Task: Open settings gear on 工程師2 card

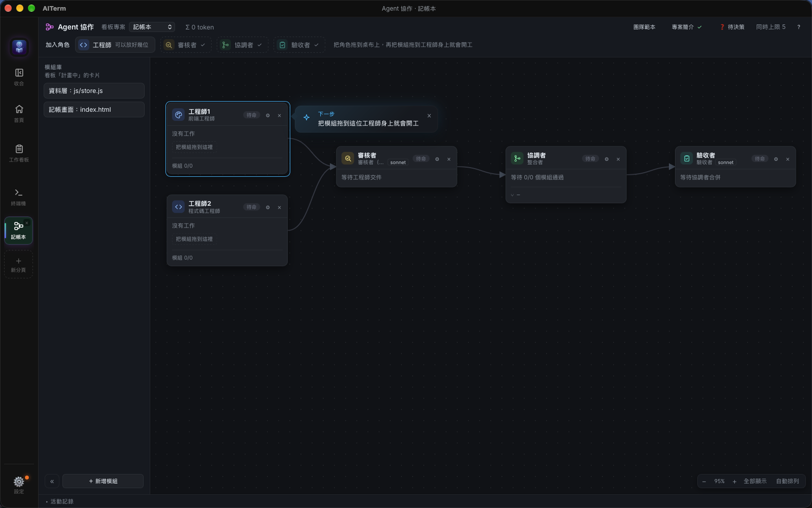Action: coord(268,207)
